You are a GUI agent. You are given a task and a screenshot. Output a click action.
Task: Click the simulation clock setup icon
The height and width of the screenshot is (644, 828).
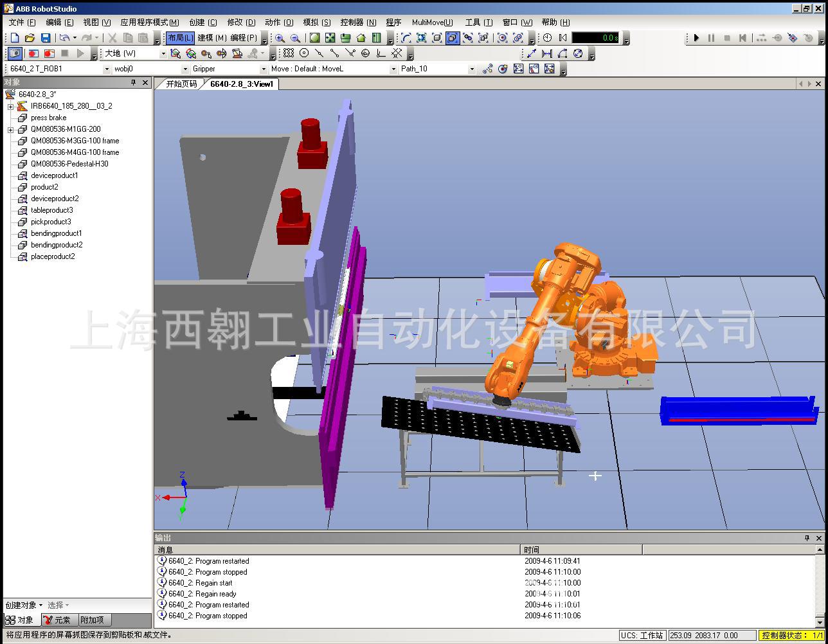[547, 39]
